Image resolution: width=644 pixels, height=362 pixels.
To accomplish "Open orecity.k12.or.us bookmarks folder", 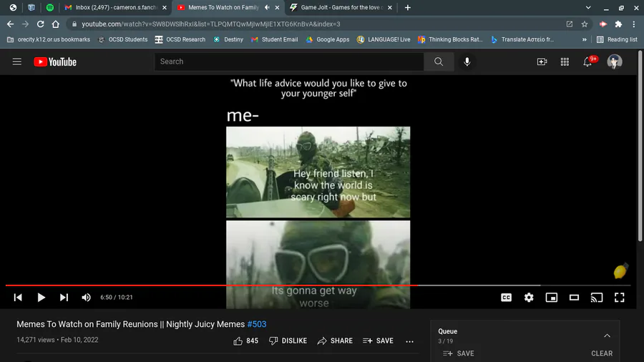I will click(x=49, y=39).
